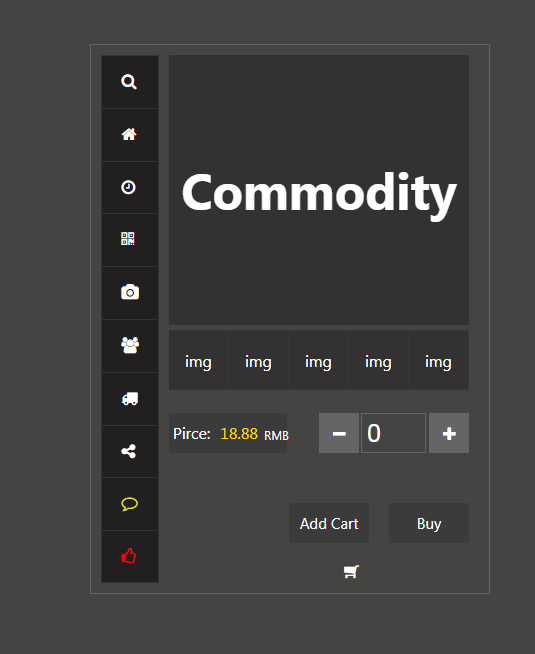Image resolution: width=535 pixels, height=654 pixels.
Task: Click the search magnifier icon in sidebar
Action: click(129, 82)
